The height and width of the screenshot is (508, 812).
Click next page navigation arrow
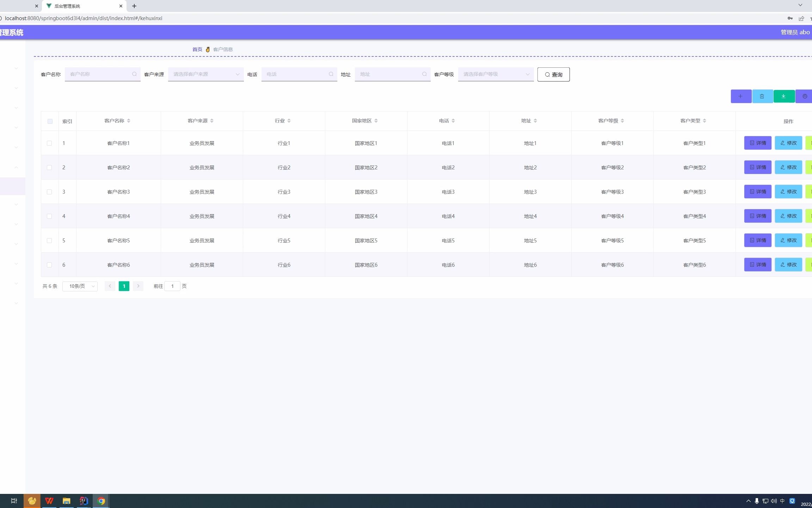pyautogui.click(x=138, y=286)
